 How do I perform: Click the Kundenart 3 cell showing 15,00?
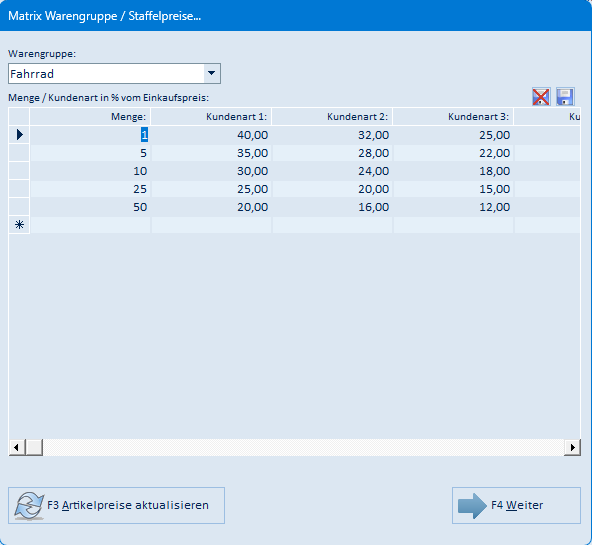pyautogui.click(x=453, y=189)
